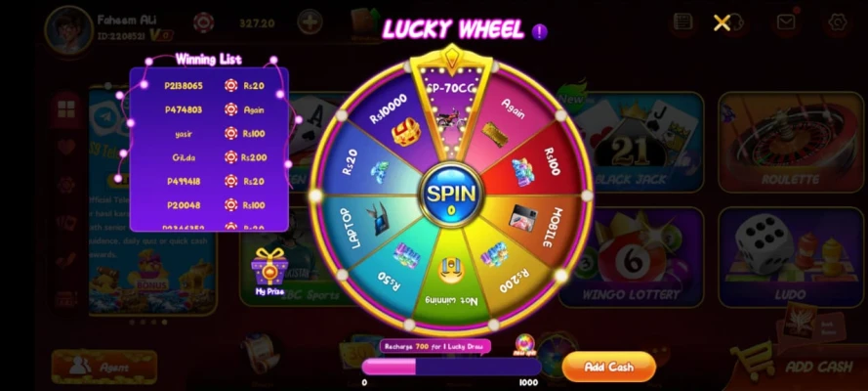
Task: Open the Ludo game tile
Action: point(791,257)
